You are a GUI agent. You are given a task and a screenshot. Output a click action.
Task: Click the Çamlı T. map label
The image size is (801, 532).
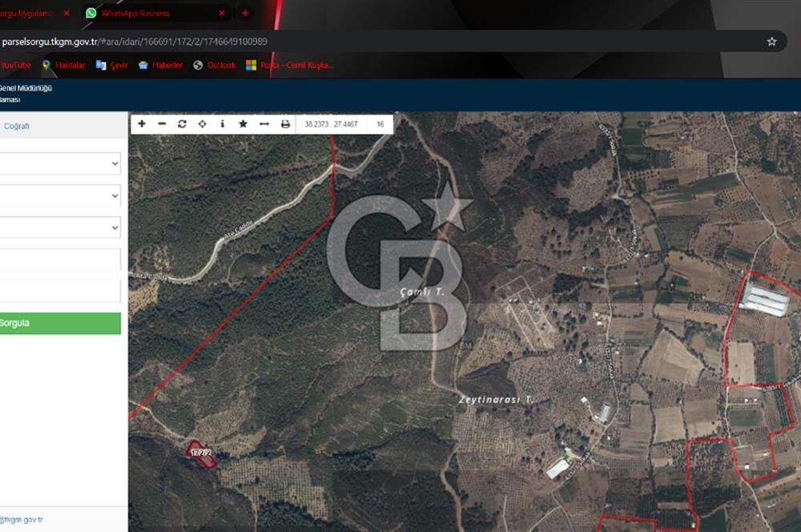422,292
